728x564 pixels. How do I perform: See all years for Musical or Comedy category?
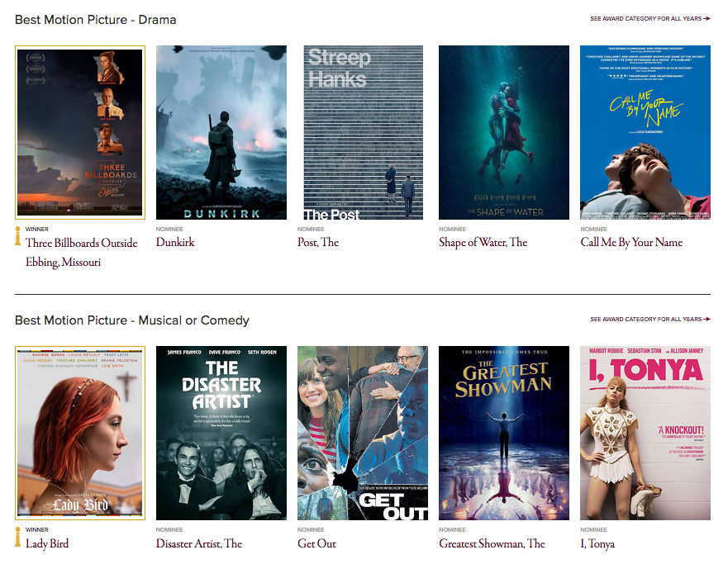649,320
